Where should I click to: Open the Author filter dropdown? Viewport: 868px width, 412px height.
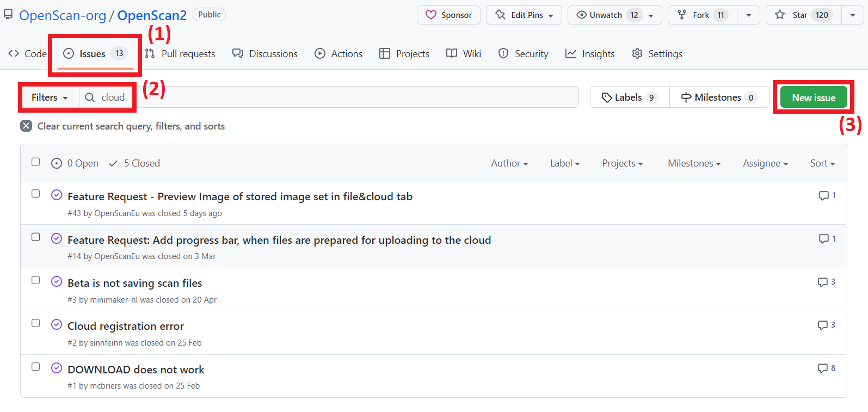[x=509, y=163]
